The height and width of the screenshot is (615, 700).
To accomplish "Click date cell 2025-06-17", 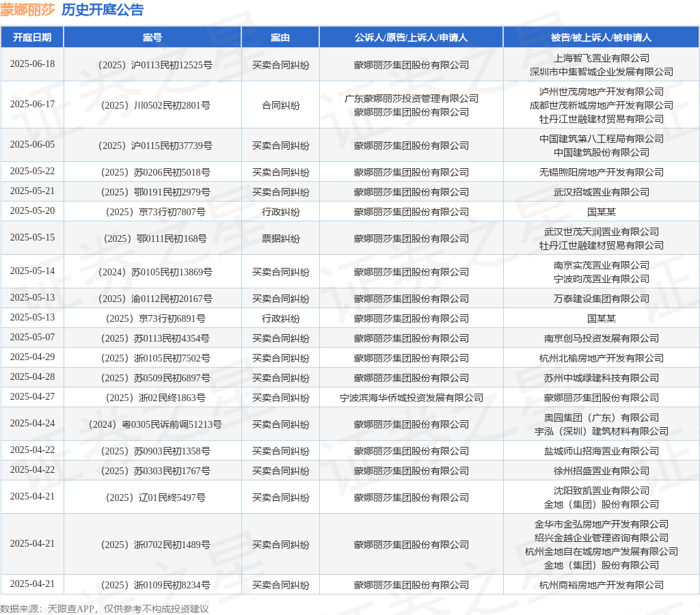I will tap(32, 104).
